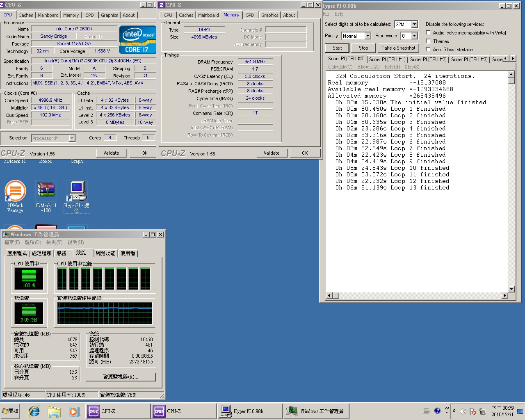This screenshot has height=420, width=525.
Task: Switch to Hyper PI 0.98b taskbar button
Action: (249, 411)
